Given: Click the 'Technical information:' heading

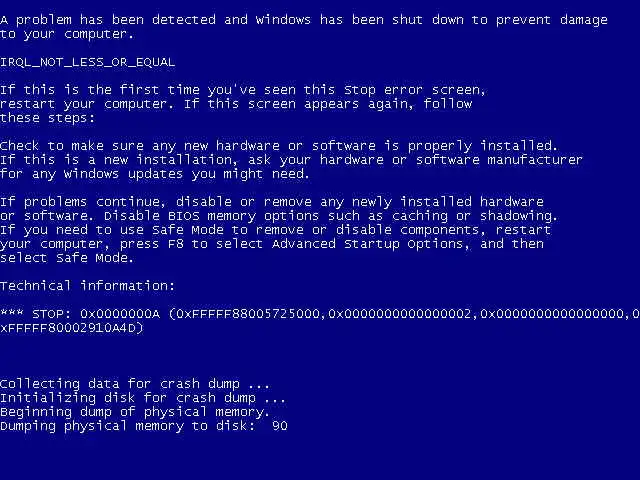Looking at the screenshot, I should pos(87,286).
